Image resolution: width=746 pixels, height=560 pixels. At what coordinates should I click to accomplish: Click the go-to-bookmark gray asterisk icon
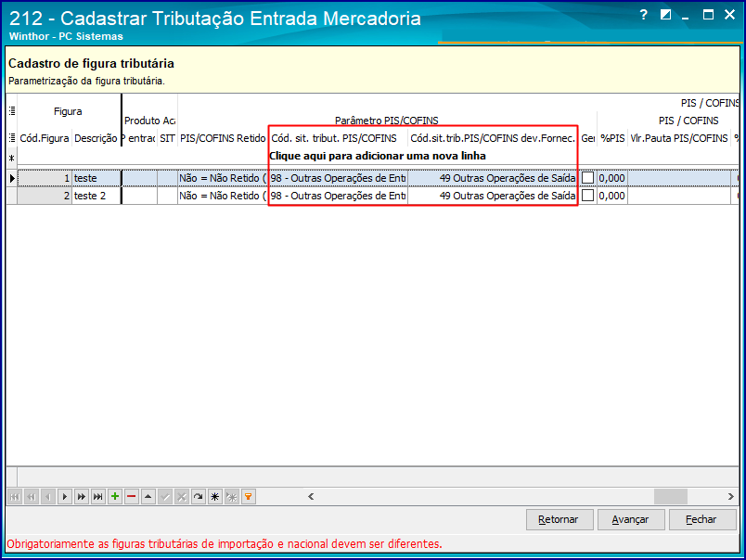pos(232,497)
